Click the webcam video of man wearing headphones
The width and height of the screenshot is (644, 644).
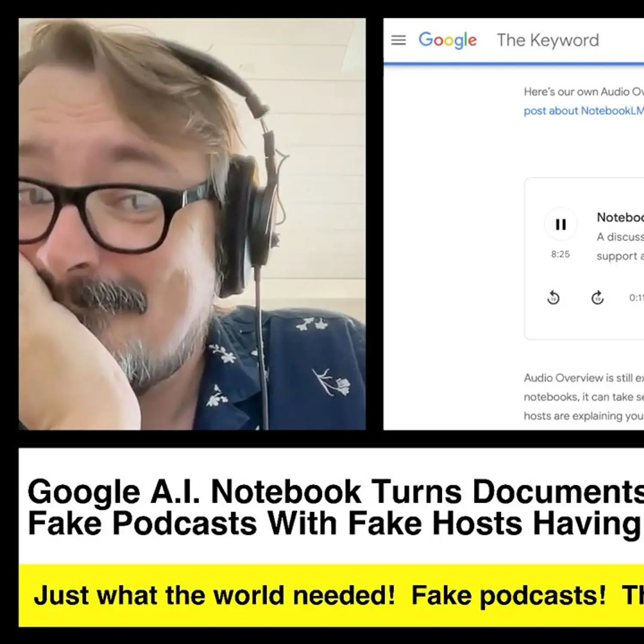(192, 223)
